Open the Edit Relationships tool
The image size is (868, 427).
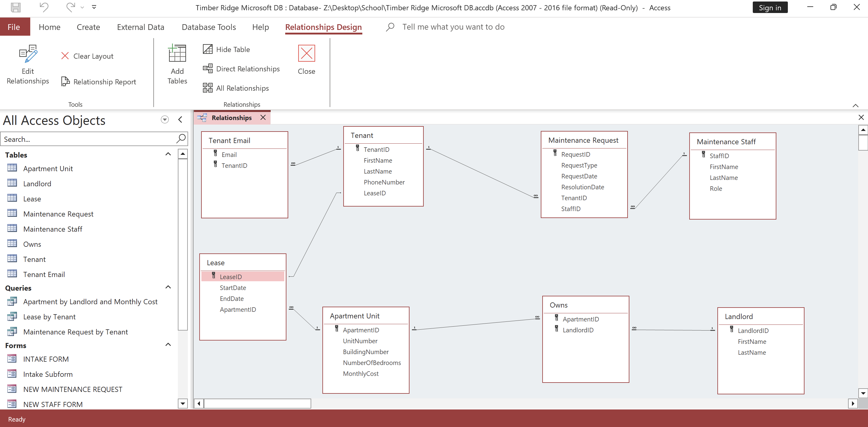28,65
